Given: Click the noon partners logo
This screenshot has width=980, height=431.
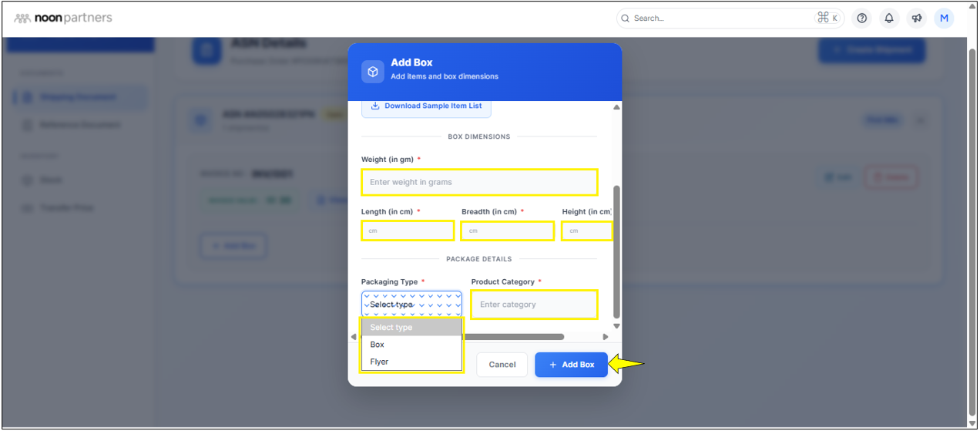Looking at the screenshot, I should (63, 18).
